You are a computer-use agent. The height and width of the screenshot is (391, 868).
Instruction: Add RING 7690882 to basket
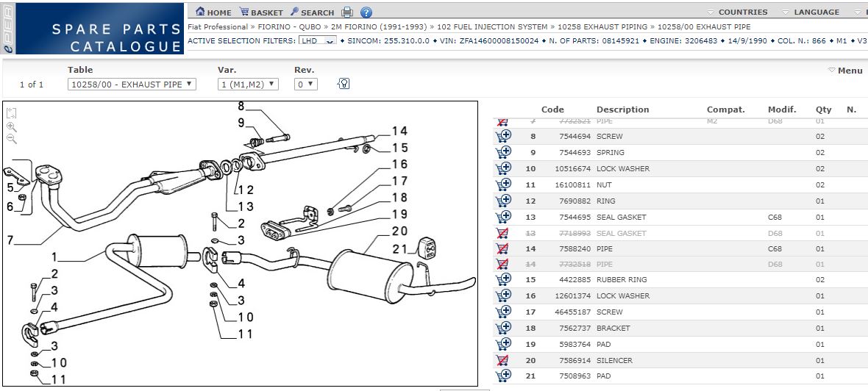[x=503, y=200]
